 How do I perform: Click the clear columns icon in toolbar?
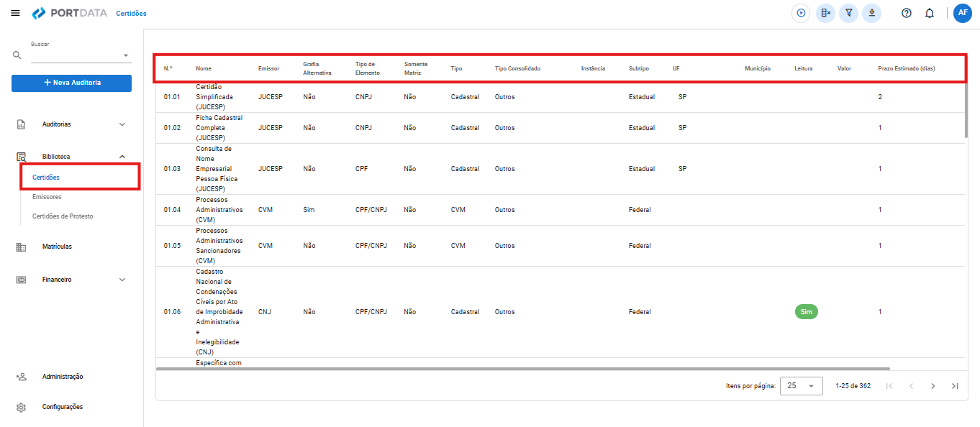826,13
